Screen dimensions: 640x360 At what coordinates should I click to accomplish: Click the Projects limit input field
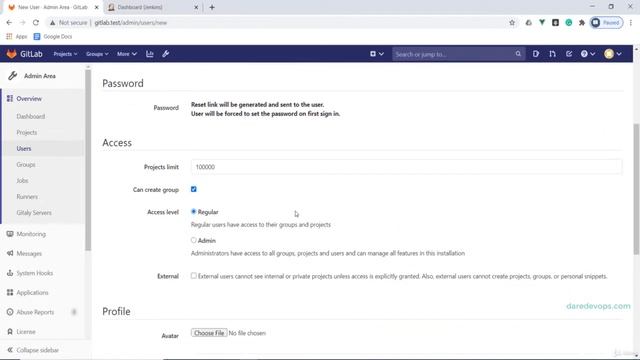(x=407, y=167)
